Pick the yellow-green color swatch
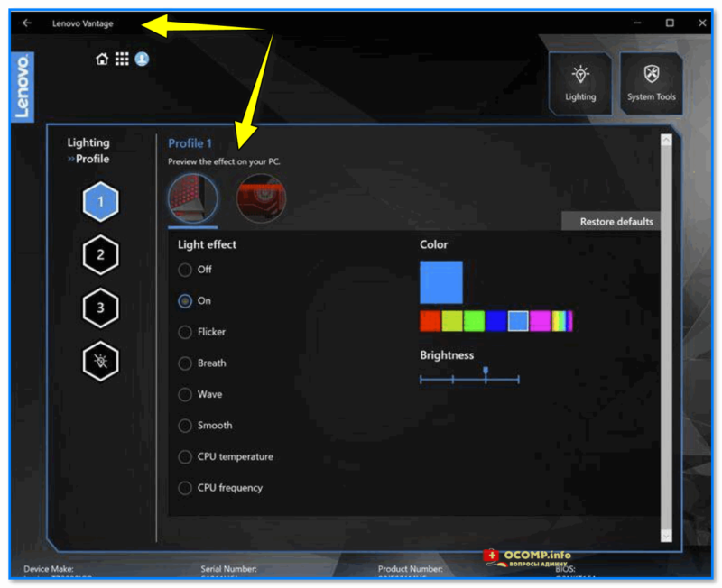Viewport: 722px width, 588px height. click(452, 321)
